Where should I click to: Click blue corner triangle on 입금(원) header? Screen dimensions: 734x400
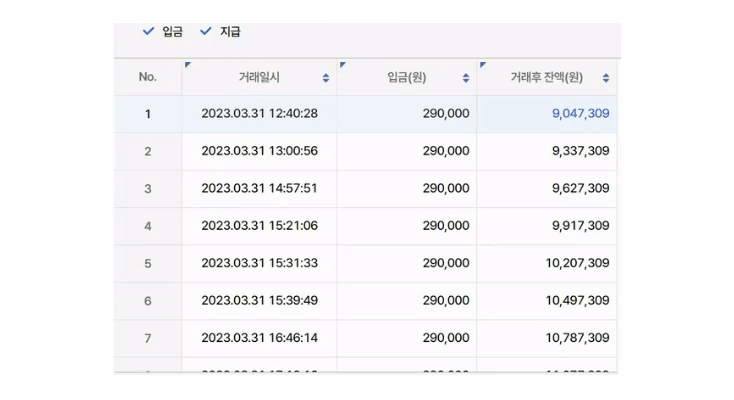pos(342,65)
